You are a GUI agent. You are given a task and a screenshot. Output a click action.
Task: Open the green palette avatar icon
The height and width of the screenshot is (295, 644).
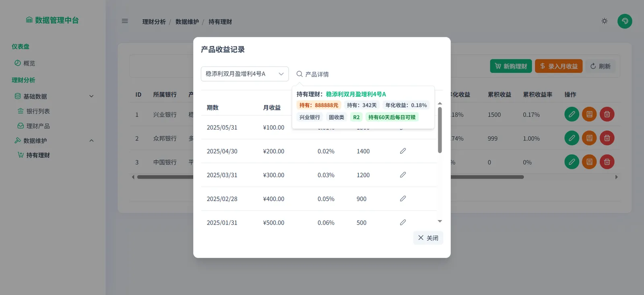click(625, 21)
